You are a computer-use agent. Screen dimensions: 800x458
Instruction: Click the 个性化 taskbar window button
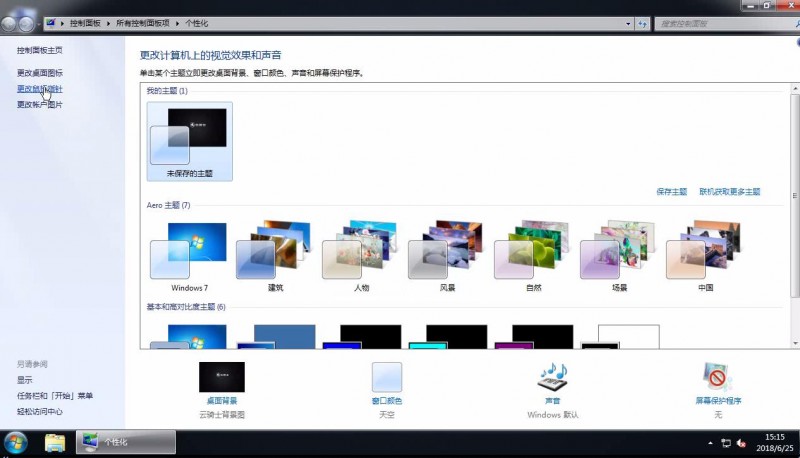(x=126, y=442)
